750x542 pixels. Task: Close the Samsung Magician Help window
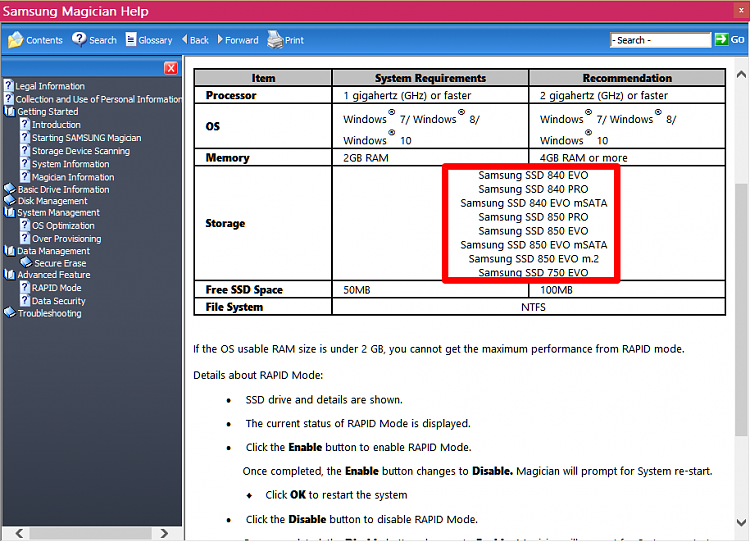[x=741, y=11]
